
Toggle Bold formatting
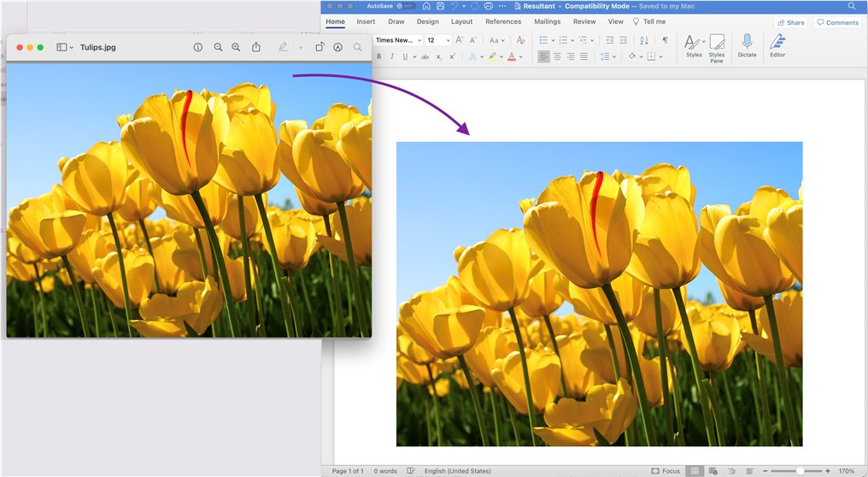pos(378,56)
